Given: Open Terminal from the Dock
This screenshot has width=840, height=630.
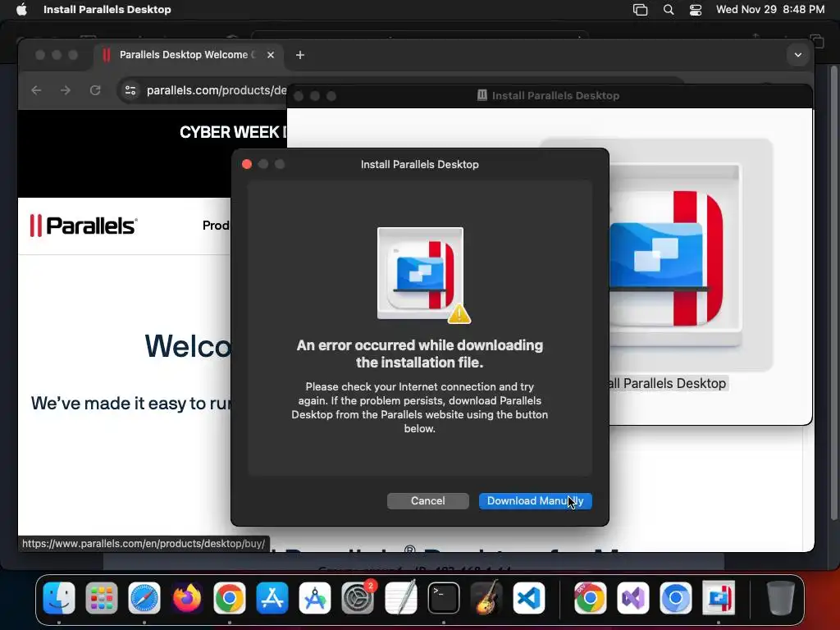Looking at the screenshot, I should pos(444,598).
